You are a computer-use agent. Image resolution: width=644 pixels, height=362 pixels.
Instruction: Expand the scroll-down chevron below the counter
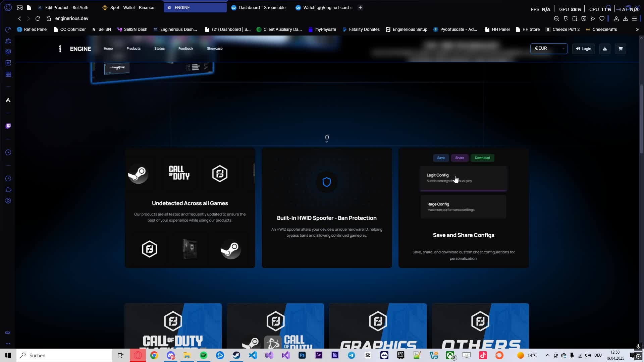click(327, 141)
